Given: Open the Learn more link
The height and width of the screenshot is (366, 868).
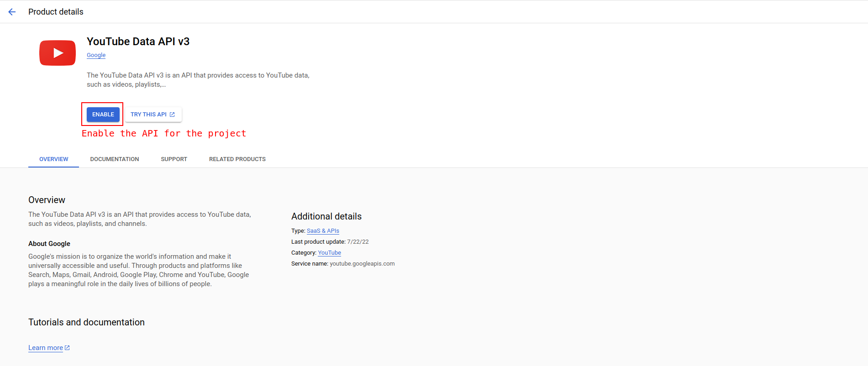Looking at the screenshot, I should point(46,348).
